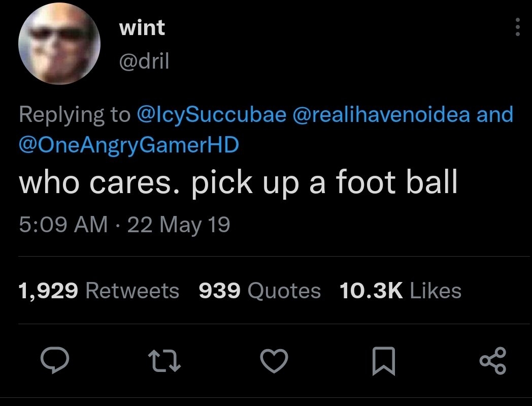Click "and" to show all replied users
The image size is (532, 406).
pos(494,114)
